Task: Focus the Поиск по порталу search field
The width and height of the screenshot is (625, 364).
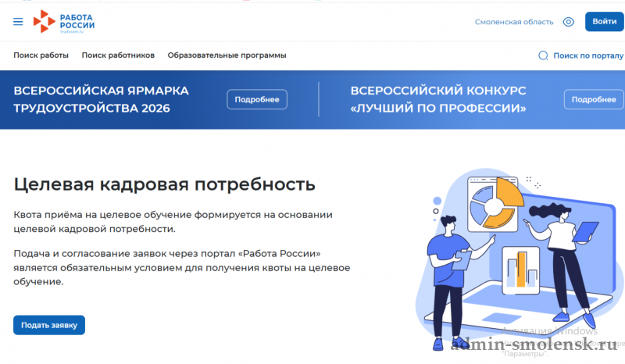Action: (587, 55)
